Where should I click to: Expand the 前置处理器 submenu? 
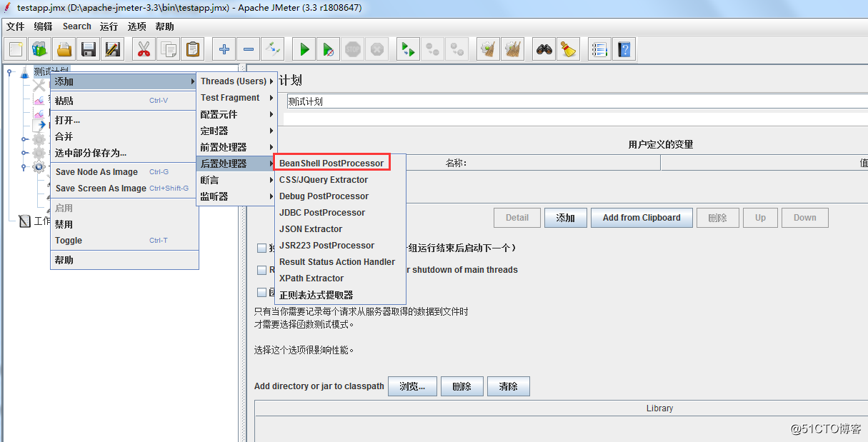coord(236,147)
